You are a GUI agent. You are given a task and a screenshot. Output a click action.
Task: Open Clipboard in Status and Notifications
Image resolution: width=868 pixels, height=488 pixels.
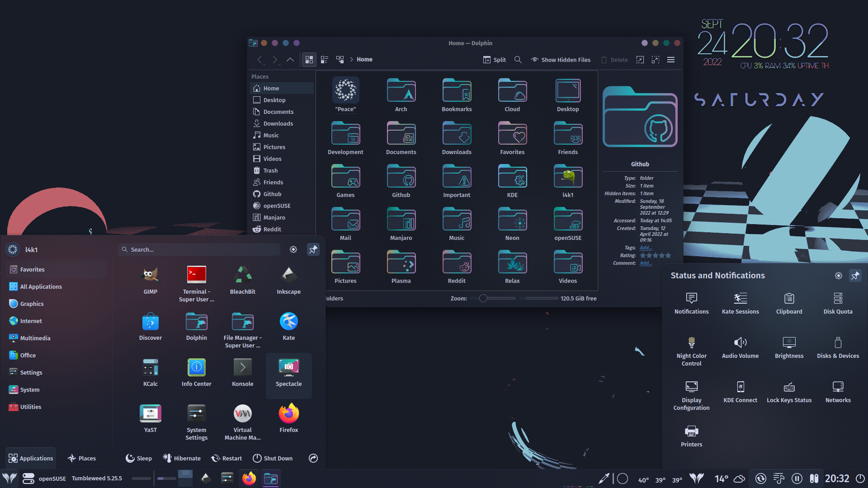point(789,303)
